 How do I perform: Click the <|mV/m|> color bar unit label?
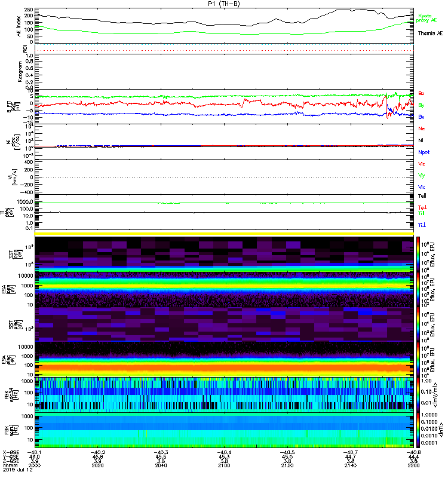tap(436, 396)
